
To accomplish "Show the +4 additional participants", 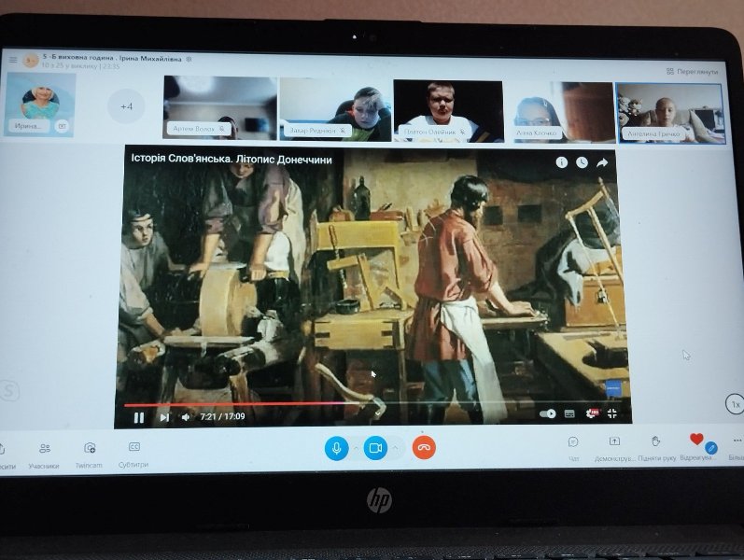I will coord(126,106).
